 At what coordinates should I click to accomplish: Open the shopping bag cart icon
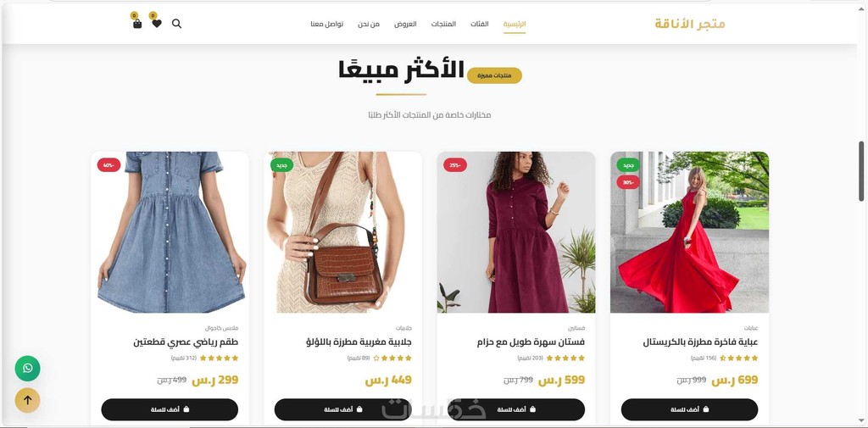click(137, 24)
